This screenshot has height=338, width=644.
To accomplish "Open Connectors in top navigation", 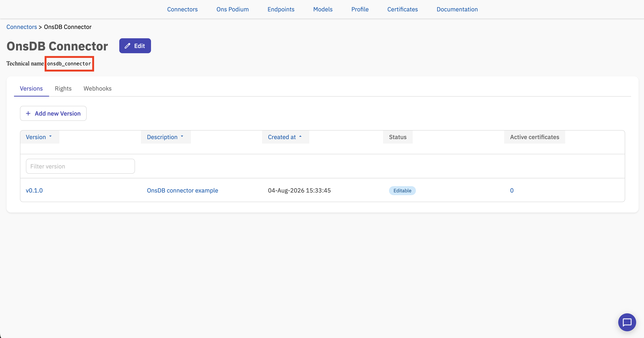I will (x=182, y=9).
